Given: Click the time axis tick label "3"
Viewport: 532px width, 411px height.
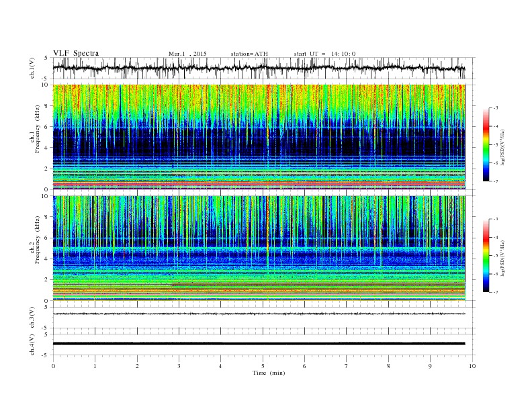Looking at the screenshot, I should coord(179,366).
